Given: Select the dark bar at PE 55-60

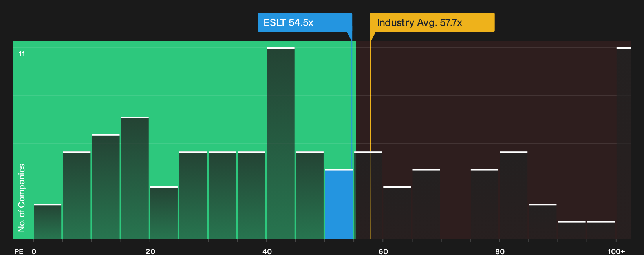Looking at the screenshot, I should pos(368,195).
